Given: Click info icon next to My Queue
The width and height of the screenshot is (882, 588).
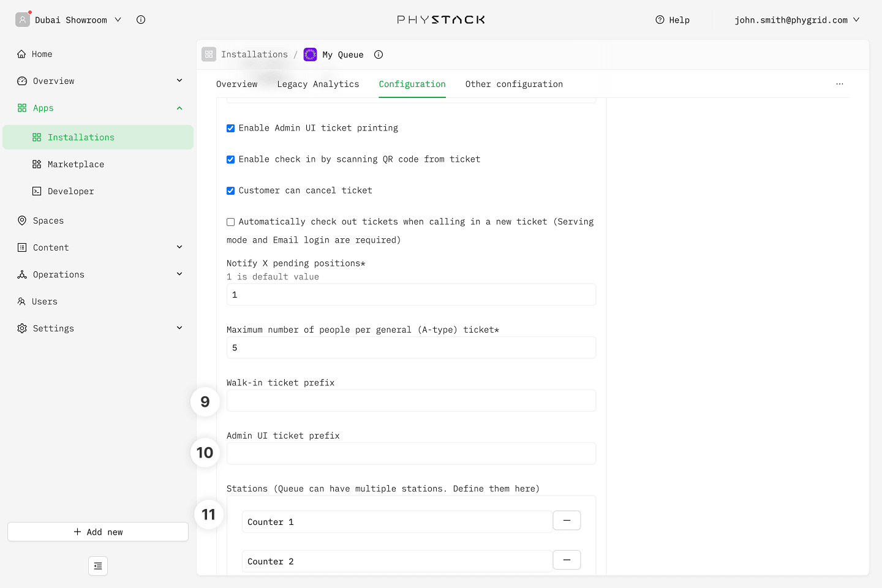Looking at the screenshot, I should pyautogui.click(x=379, y=55).
